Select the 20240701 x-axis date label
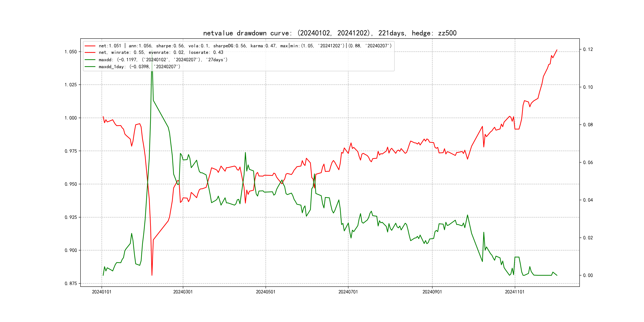The image size is (644, 322). point(348,292)
